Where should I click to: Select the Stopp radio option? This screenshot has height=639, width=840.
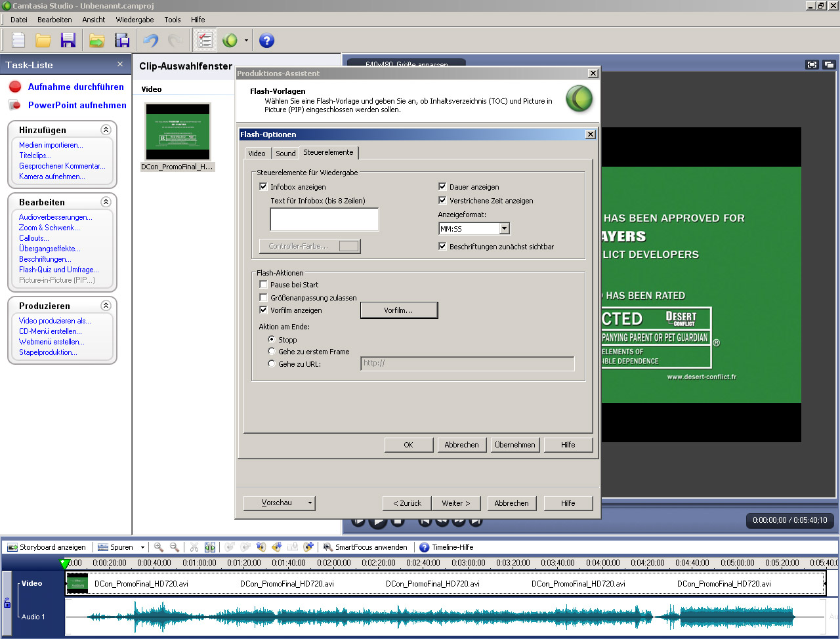point(272,340)
